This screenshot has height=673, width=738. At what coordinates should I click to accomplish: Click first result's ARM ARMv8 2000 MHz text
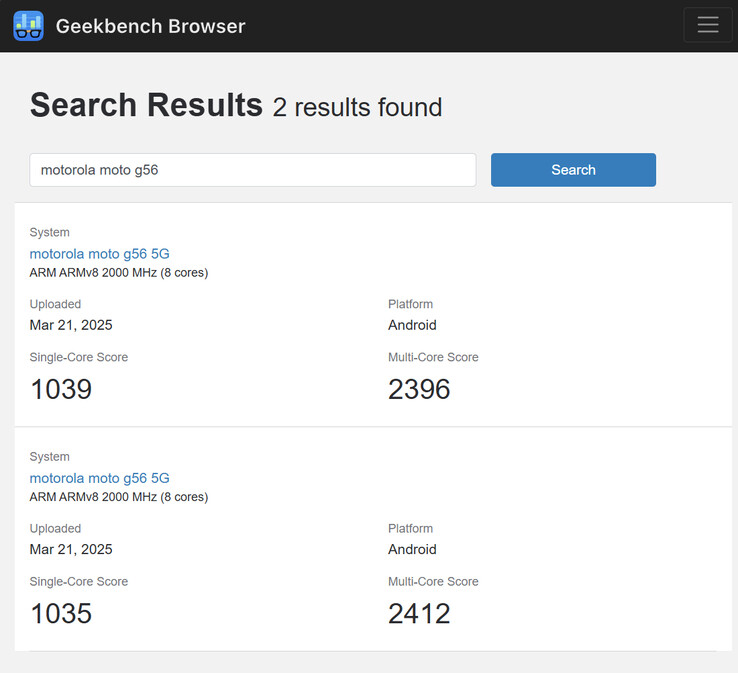(x=118, y=273)
